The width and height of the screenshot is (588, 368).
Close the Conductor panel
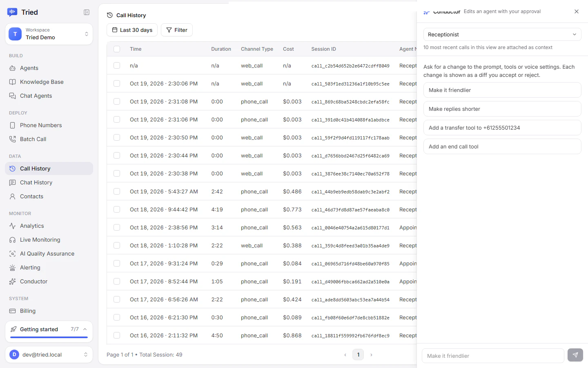577,11
